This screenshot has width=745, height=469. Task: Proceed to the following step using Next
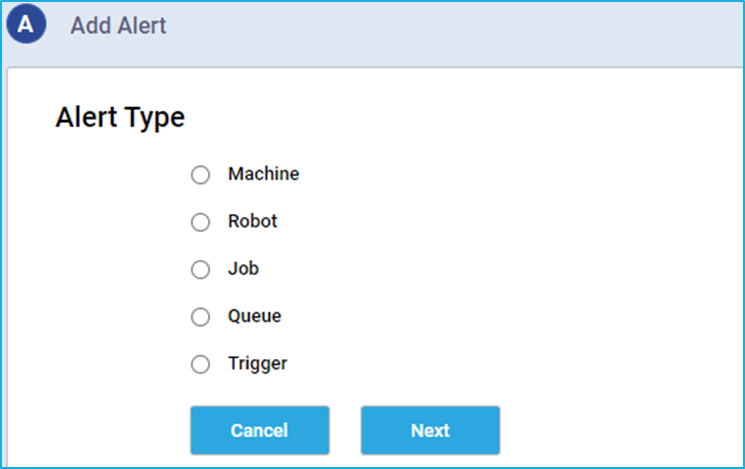[x=430, y=430]
